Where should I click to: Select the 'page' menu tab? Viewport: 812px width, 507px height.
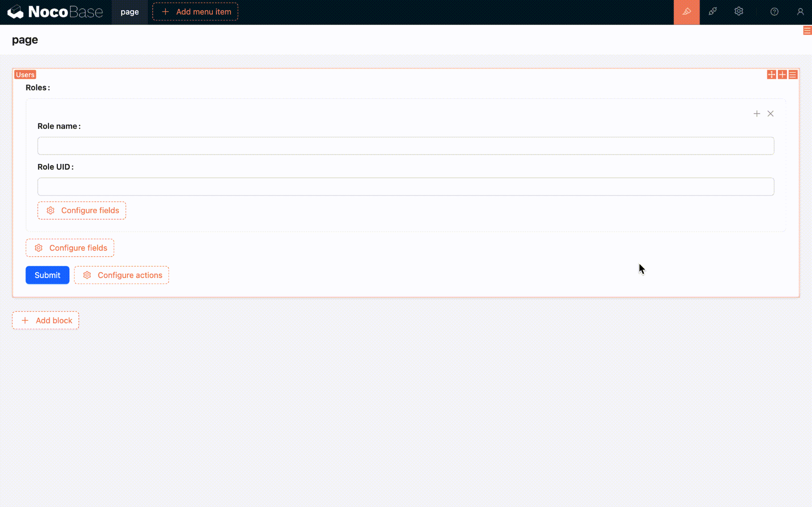130,12
